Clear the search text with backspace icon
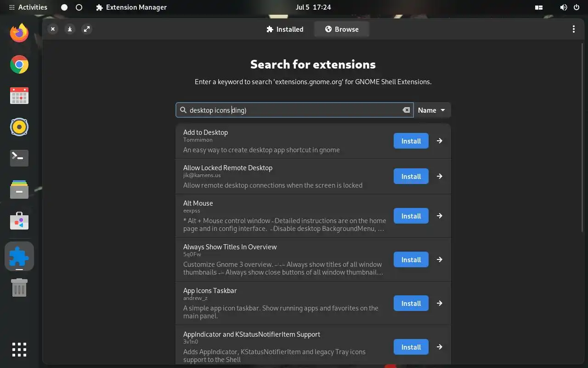588x368 pixels. tap(406, 110)
